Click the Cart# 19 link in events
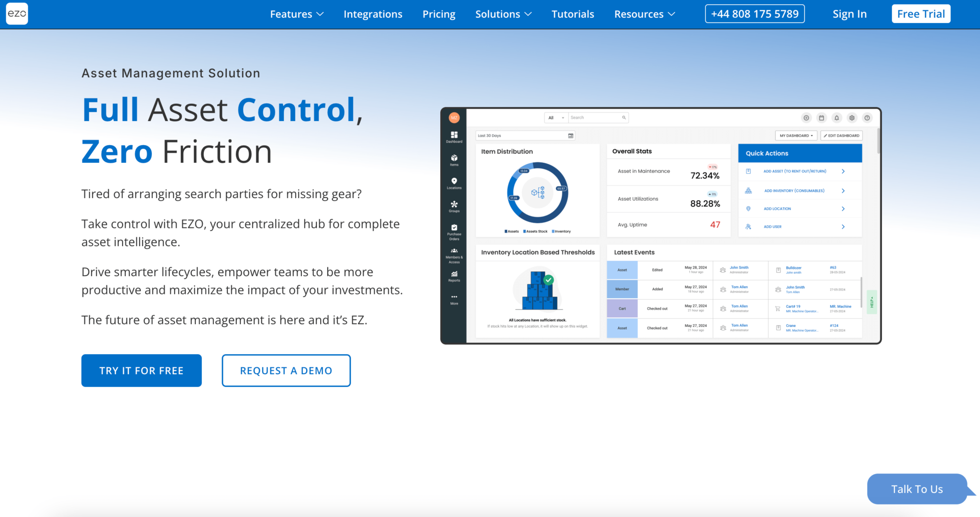 pyautogui.click(x=793, y=306)
